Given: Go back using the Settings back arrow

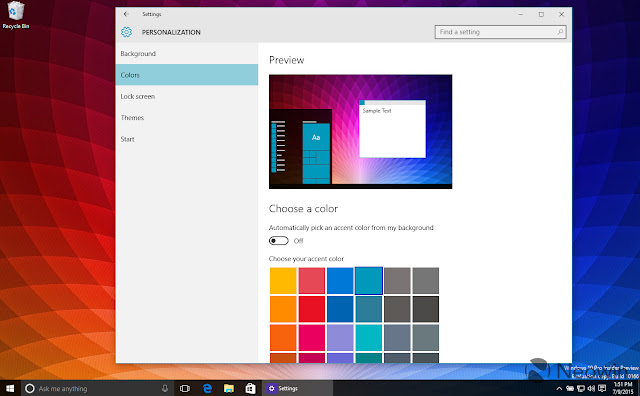Looking at the screenshot, I should [126, 14].
